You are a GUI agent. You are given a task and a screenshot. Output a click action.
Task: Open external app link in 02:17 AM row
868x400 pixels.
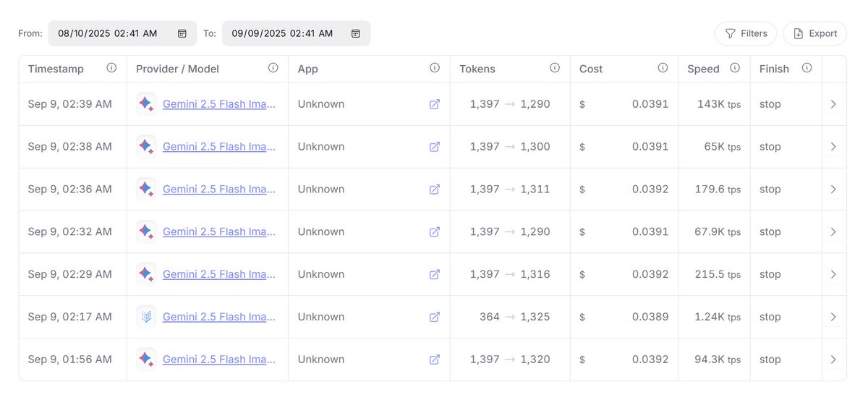pyautogui.click(x=435, y=317)
